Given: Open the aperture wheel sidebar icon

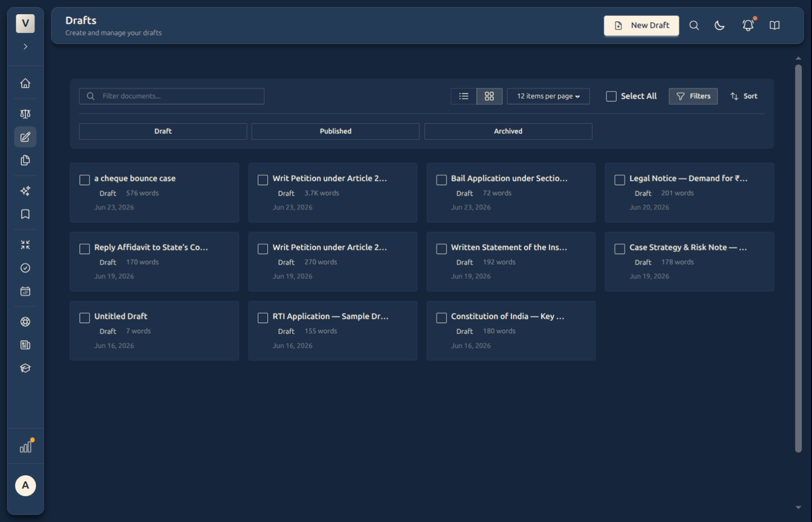Looking at the screenshot, I should click(x=25, y=322).
